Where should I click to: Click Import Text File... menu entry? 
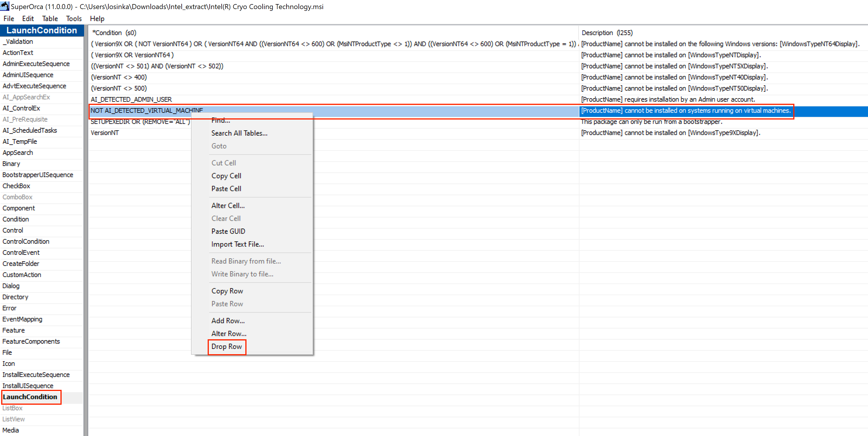point(237,244)
